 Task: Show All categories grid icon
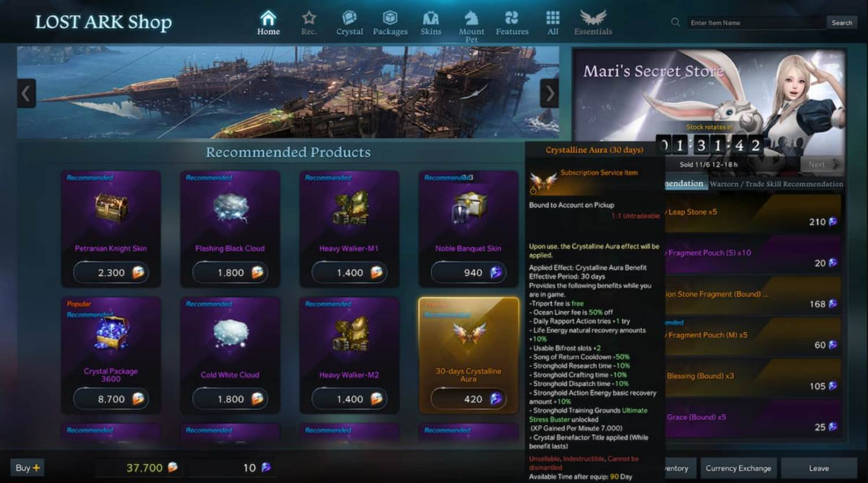[x=553, y=18]
